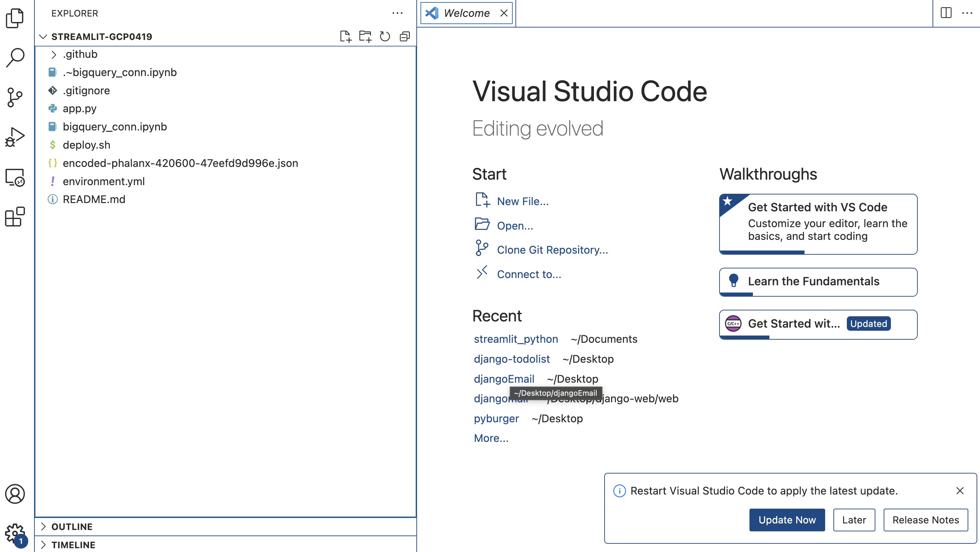This screenshot has height=552, width=980.
Task: Dismiss the update notification with X
Action: (959, 491)
